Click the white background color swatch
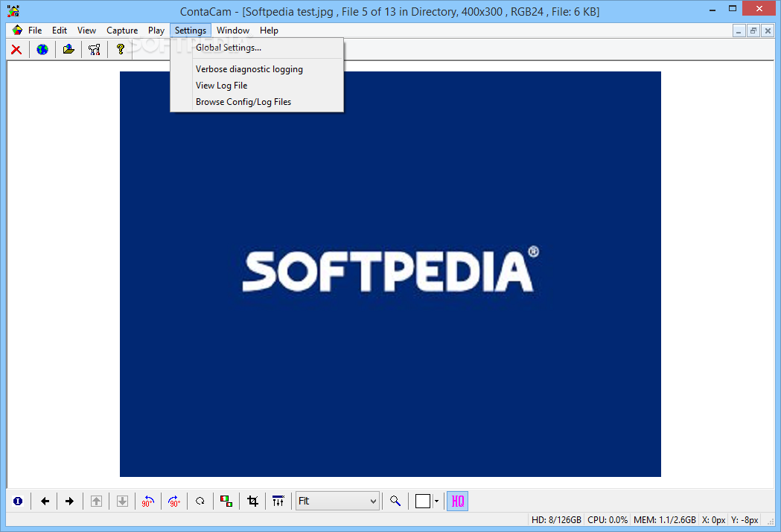This screenshot has width=781, height=532. pos(422,501)
